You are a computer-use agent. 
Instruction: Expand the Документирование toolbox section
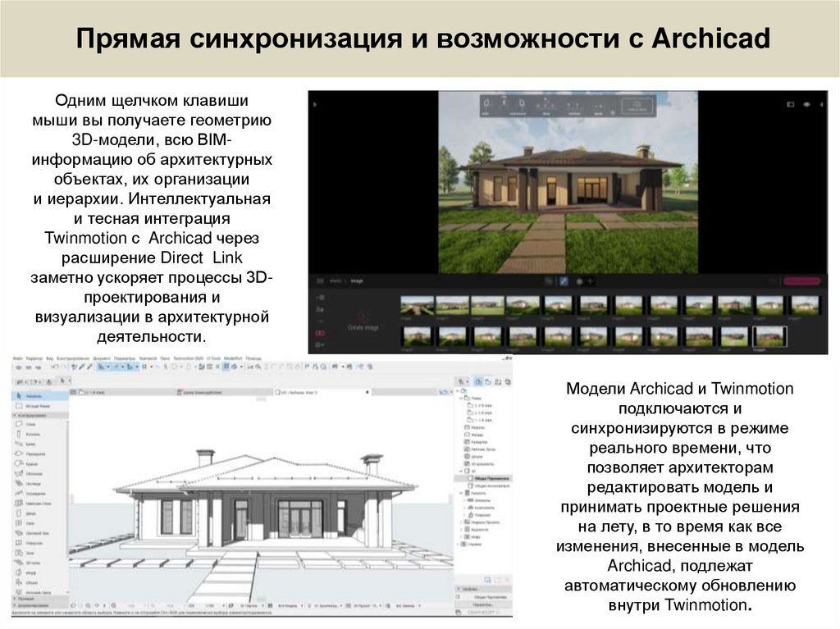pyautogui.click(x=40, y=604)
